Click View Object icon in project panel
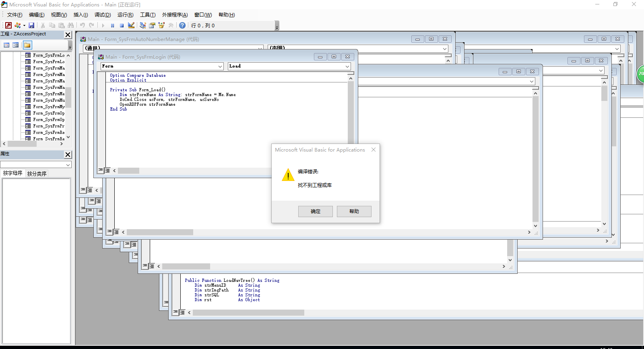The height and width of the screenshot is (349, 644). 16,45
